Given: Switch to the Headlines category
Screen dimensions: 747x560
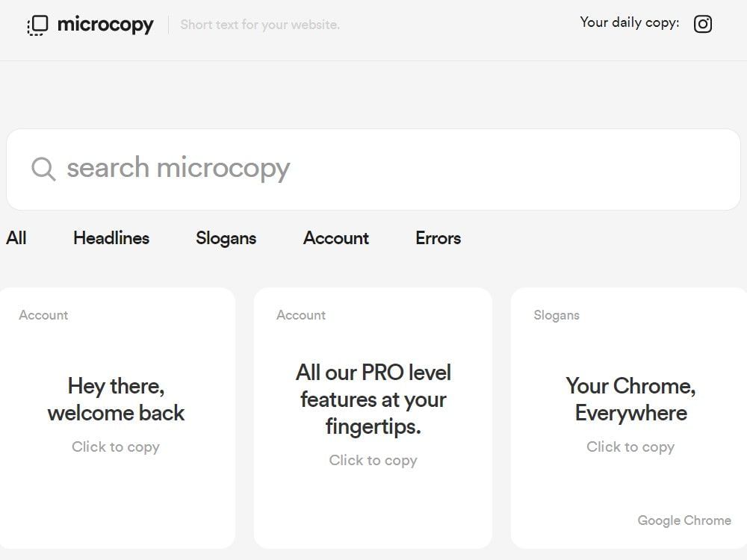Looking at the screenshot, I should click(111, 237).
